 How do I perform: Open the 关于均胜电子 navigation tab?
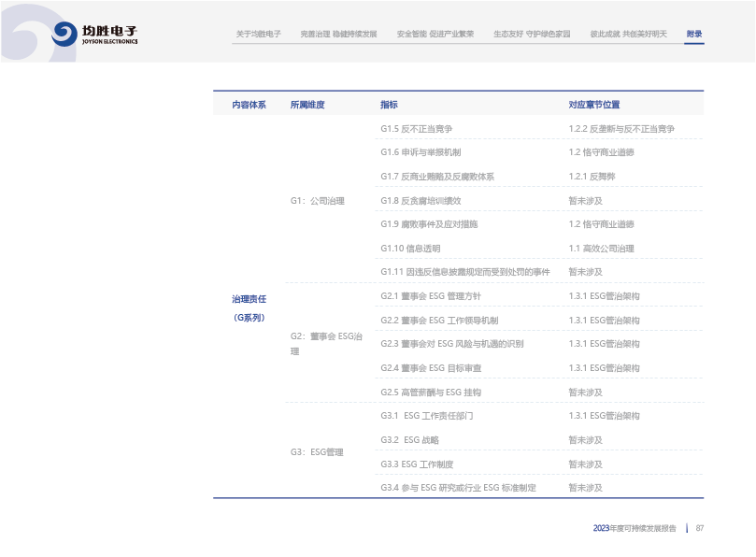point(258,34)
